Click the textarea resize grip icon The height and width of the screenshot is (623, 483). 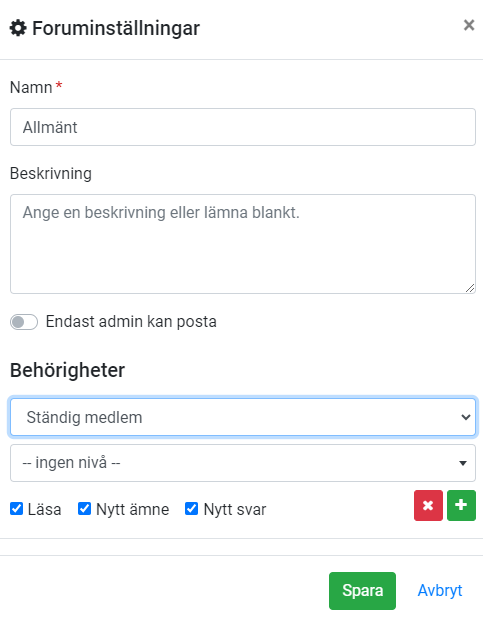[x=470, y=288]
